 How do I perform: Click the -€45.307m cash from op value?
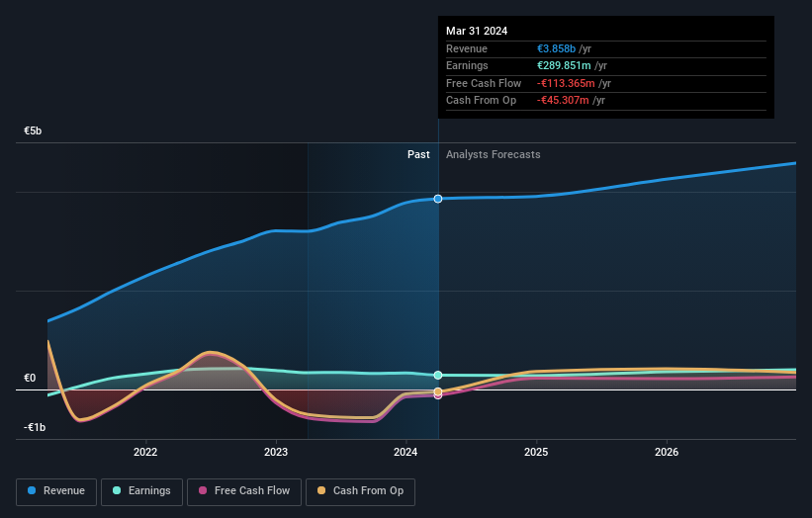(x=563, y=101)
